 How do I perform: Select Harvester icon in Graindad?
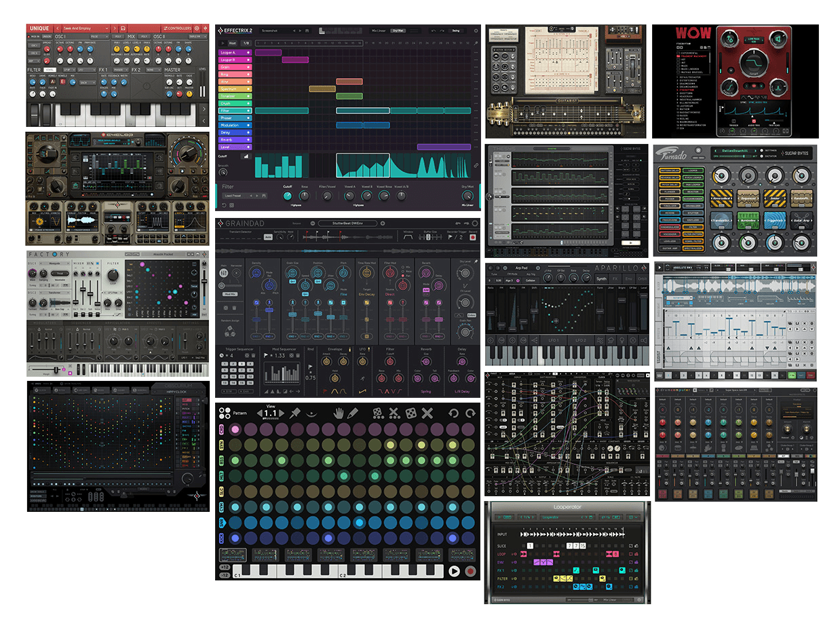[x=236, y=274]
